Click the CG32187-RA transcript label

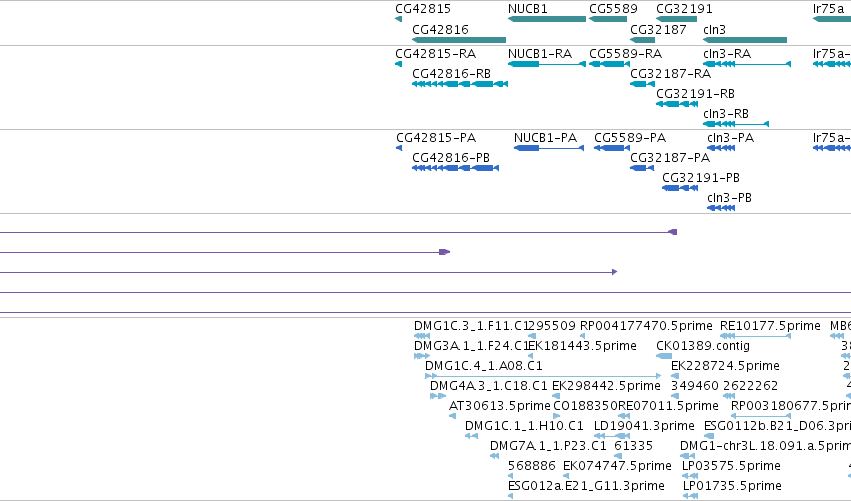tap(670, 73)
